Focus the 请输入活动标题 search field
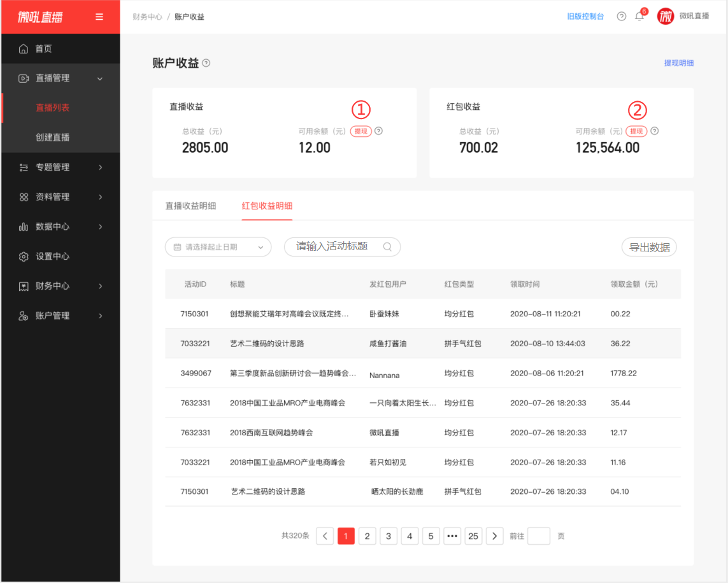728x583 pixels. coord(342,247)
